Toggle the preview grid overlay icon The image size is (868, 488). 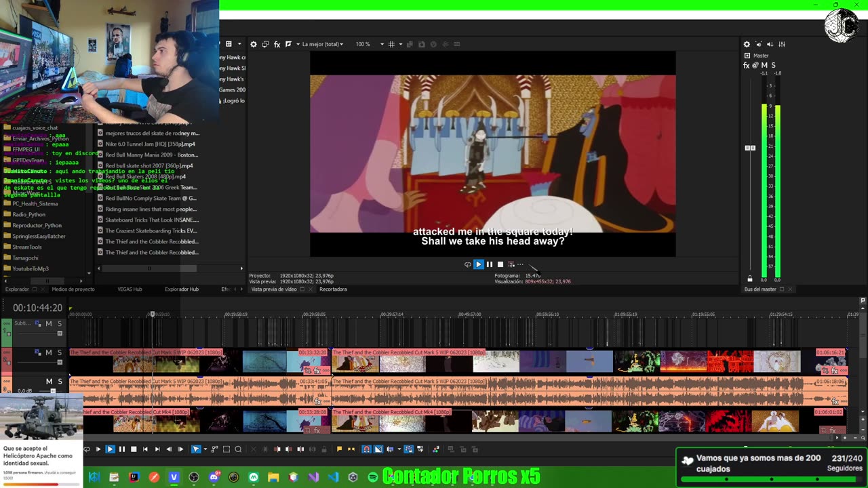(x=391, y=44)
